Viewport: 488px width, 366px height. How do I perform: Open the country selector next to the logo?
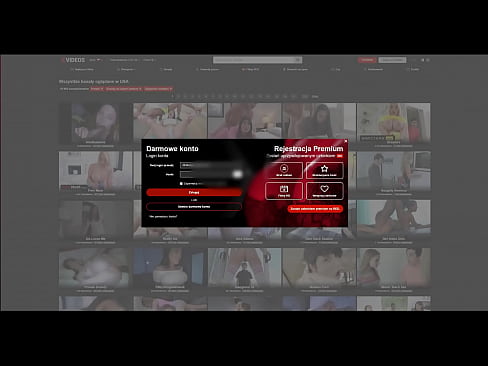[x=95, y=60]
